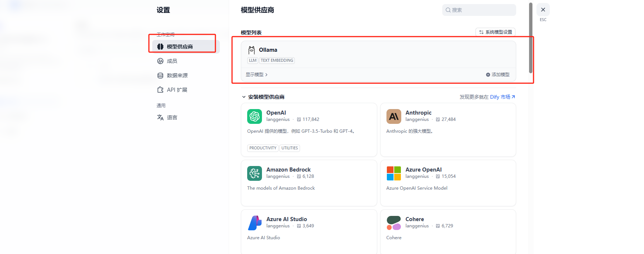Click "Azure OpenAI Service Model" description
The height and width of the screenshot is (254, 644).
[x=417, y=188]
